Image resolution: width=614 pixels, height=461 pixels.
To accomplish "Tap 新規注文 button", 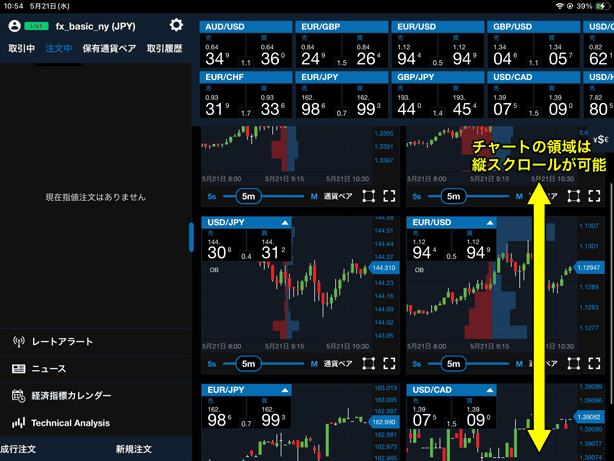I will click(x=134, y=449).
